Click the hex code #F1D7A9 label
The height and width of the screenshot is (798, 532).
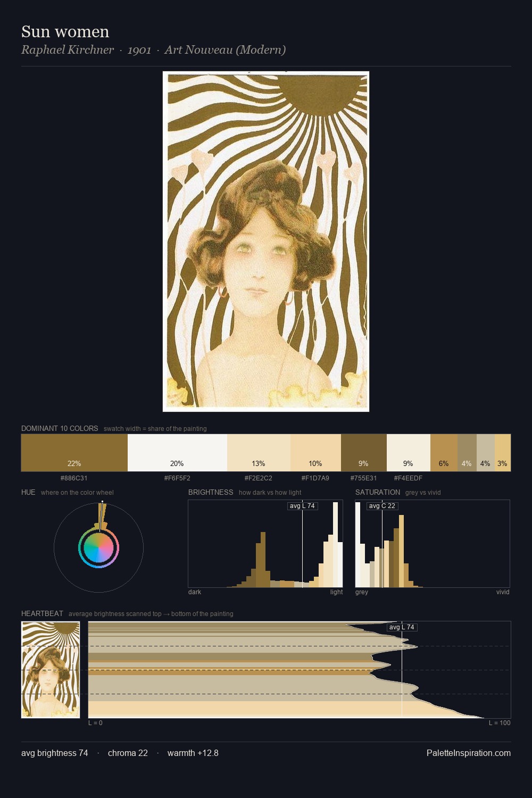[x=315, y=478]
